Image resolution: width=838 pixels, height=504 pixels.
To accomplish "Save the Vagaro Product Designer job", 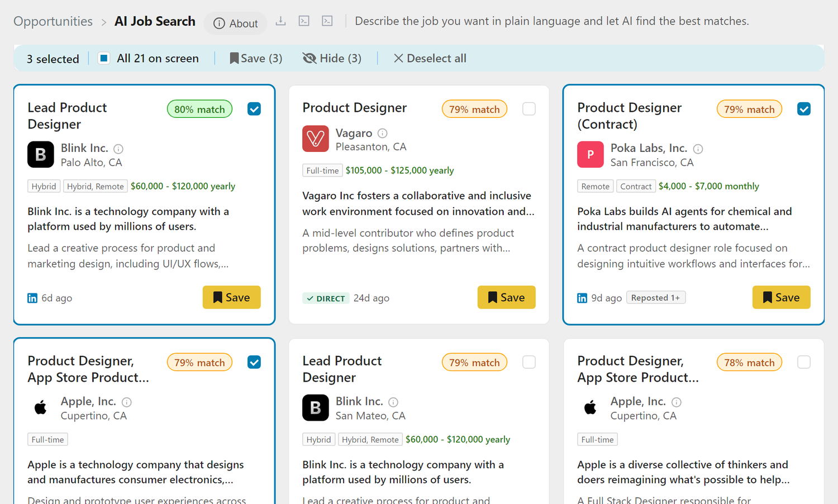I will pos(507,297).
